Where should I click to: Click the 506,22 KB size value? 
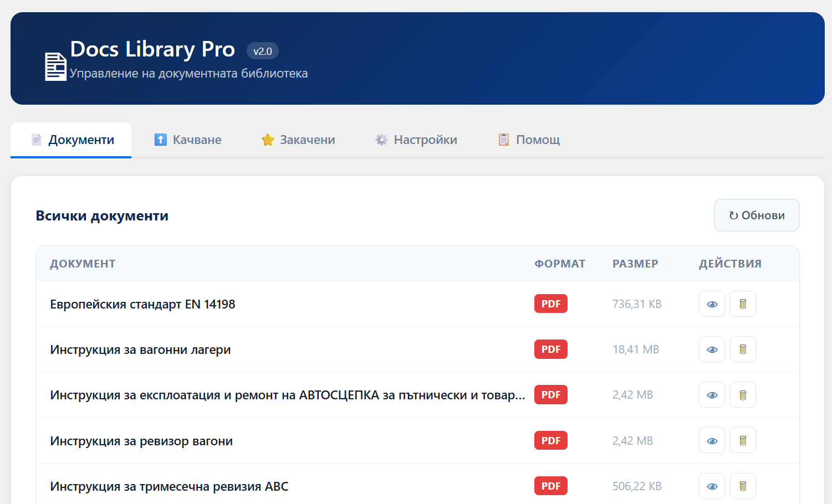[x=637, y=486]
